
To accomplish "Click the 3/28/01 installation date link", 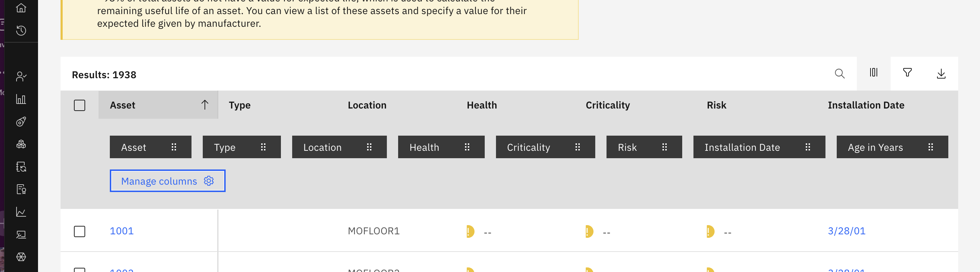I will tap(847, 231).
